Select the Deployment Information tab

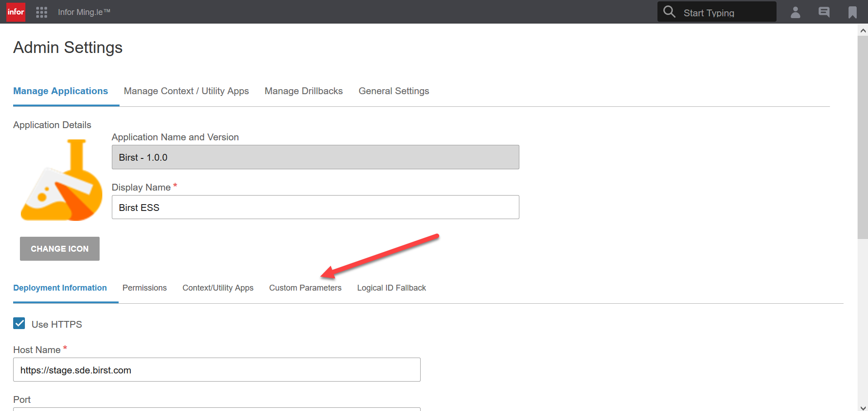(x=60, y=288)
